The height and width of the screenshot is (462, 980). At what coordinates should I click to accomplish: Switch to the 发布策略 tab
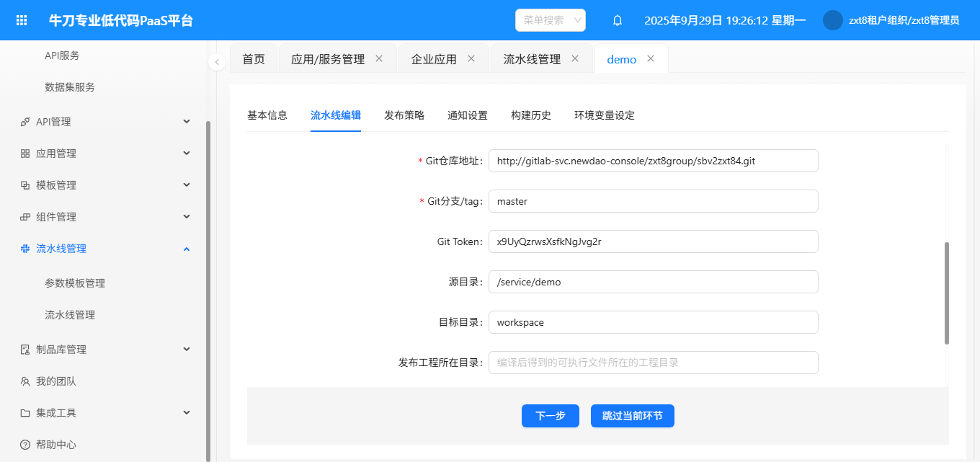tap(404, 115)
